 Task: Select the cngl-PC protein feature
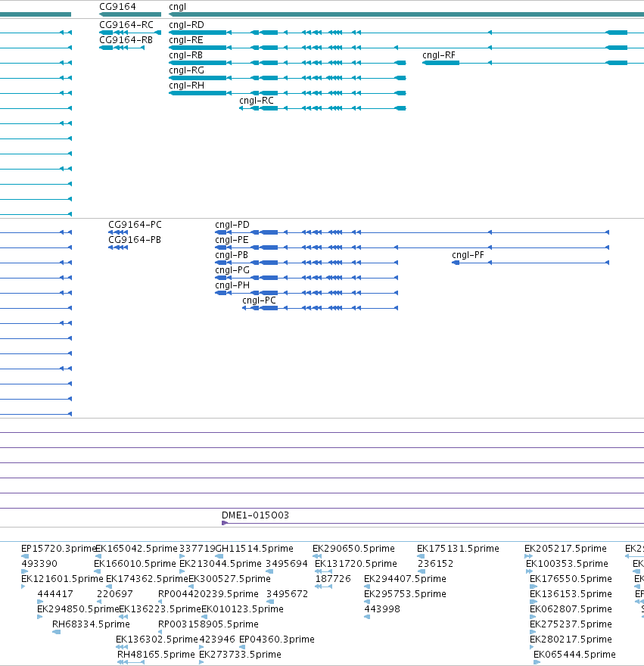point(320,308)
